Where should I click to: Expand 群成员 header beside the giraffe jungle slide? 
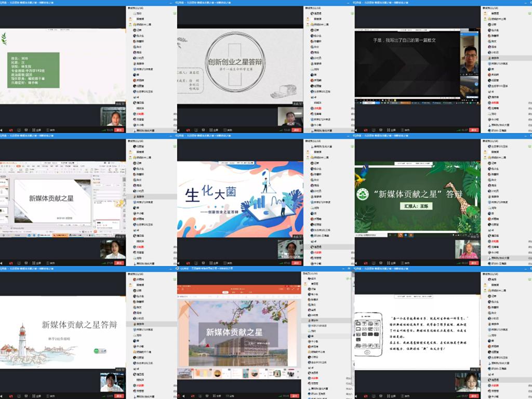click(491, 141)
